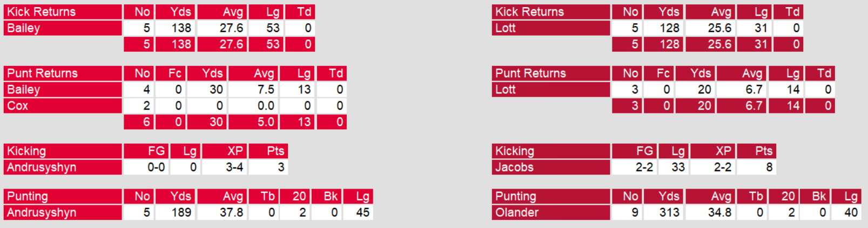Viewport: 868px width, 228px height.
Task: Click the Pts column header in Jacobs' Kicking table
Action: [763, 151]
